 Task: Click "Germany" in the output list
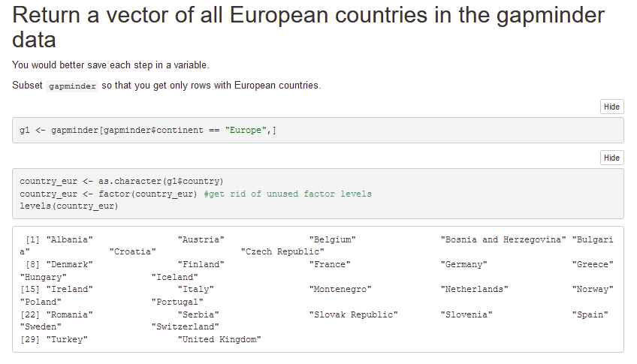tap(463, 265)
